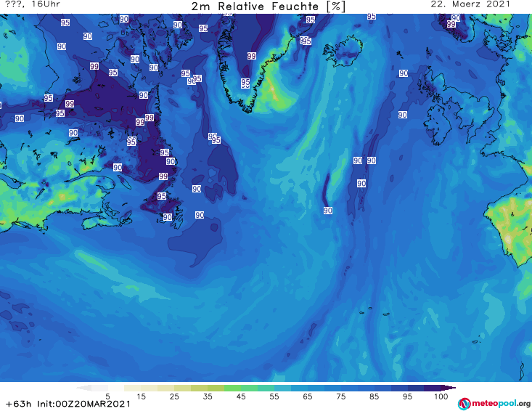Screen dimensions: 532x411
Task: Click the colorbar label '25'
Action: click(x=174, y=396)
